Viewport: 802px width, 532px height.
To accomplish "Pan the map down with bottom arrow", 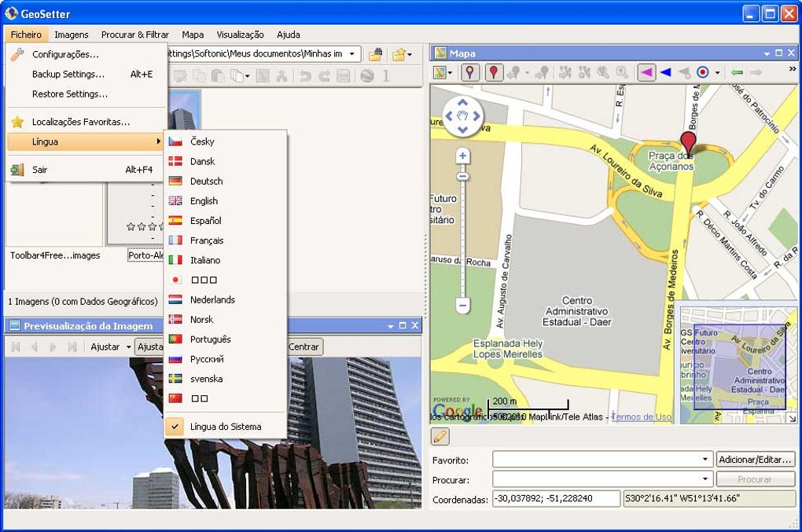I will pyautogui.click(x=462, y=130).
